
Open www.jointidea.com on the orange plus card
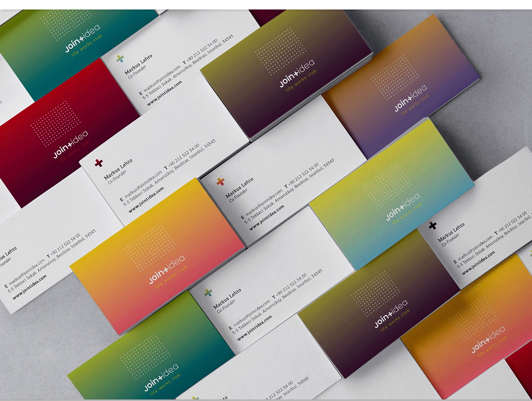[267, 218]
